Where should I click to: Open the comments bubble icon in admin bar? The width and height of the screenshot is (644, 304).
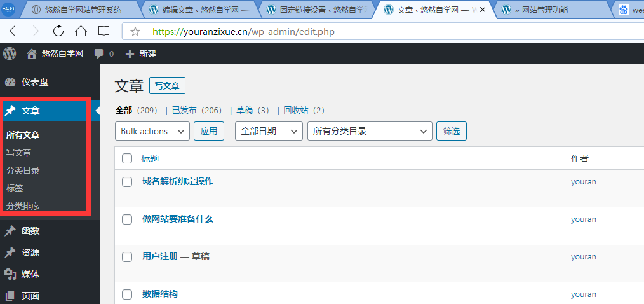click(98, 53)
